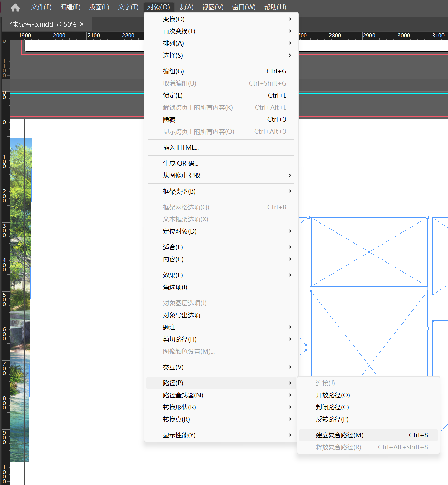Open the 文件(F) menu

click(41, 7)
